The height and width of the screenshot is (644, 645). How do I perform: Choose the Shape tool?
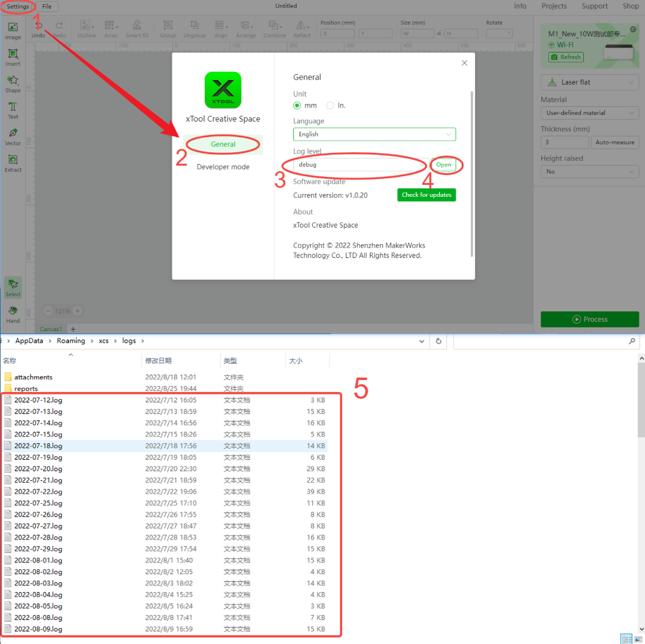pos(13,83)
